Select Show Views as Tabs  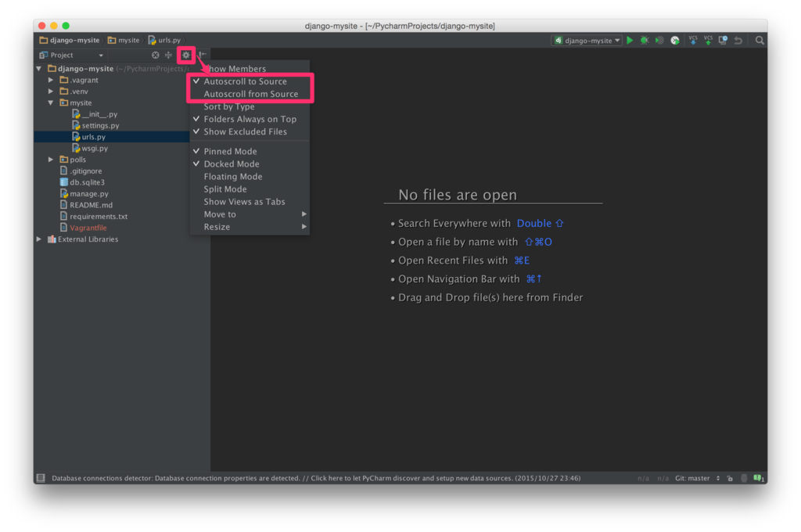click(250, 202)
